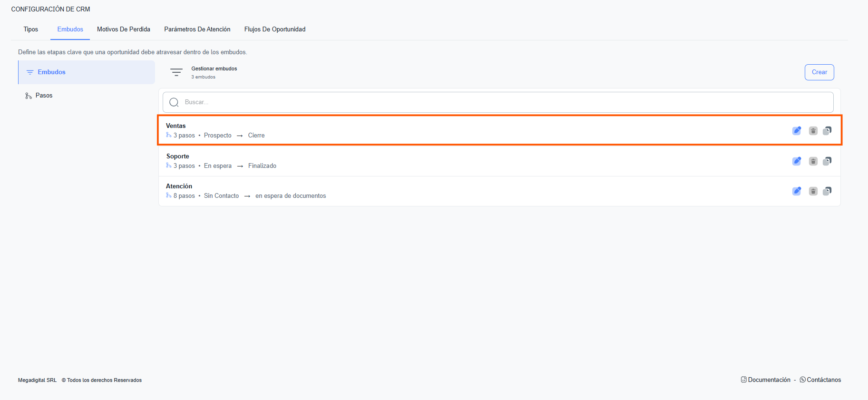Viewport: 868px width, 400px height.
Task: Open edit pencil for Atención funnel
Action: (x=796, y=191)
